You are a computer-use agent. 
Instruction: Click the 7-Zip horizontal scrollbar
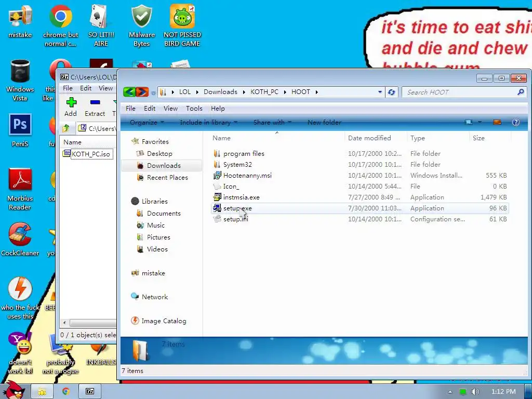pos(92,323)
